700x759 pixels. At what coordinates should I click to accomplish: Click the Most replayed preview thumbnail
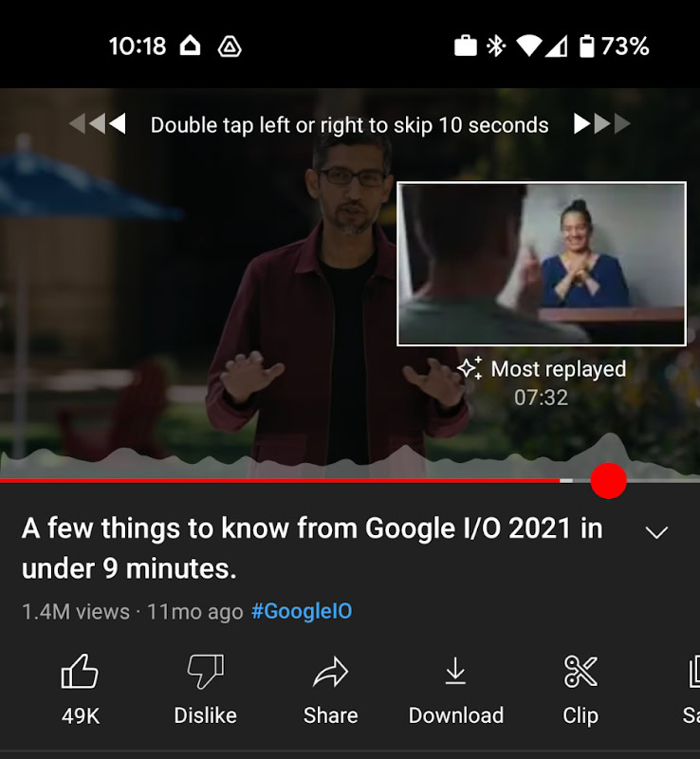(542, 264)
